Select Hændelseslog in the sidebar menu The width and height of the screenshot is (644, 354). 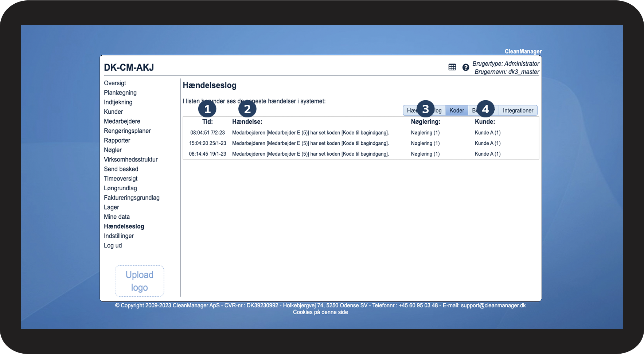click(x=124, y=226)
